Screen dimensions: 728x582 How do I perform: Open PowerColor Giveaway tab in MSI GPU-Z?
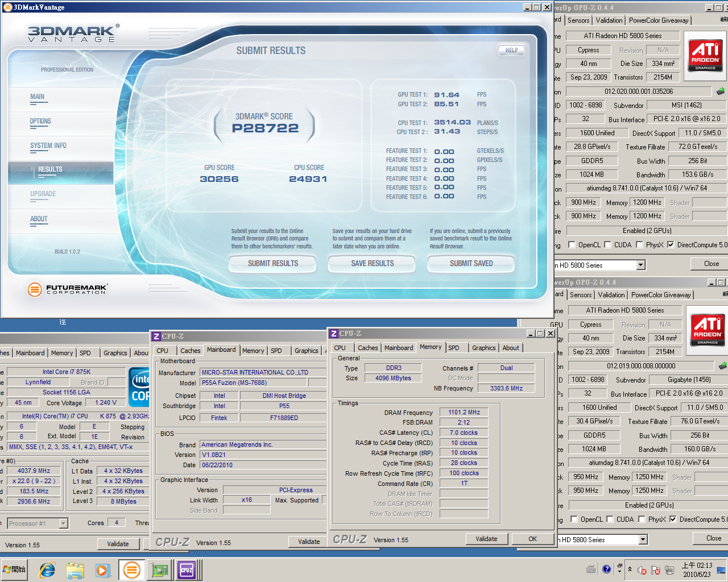(659, 20)
